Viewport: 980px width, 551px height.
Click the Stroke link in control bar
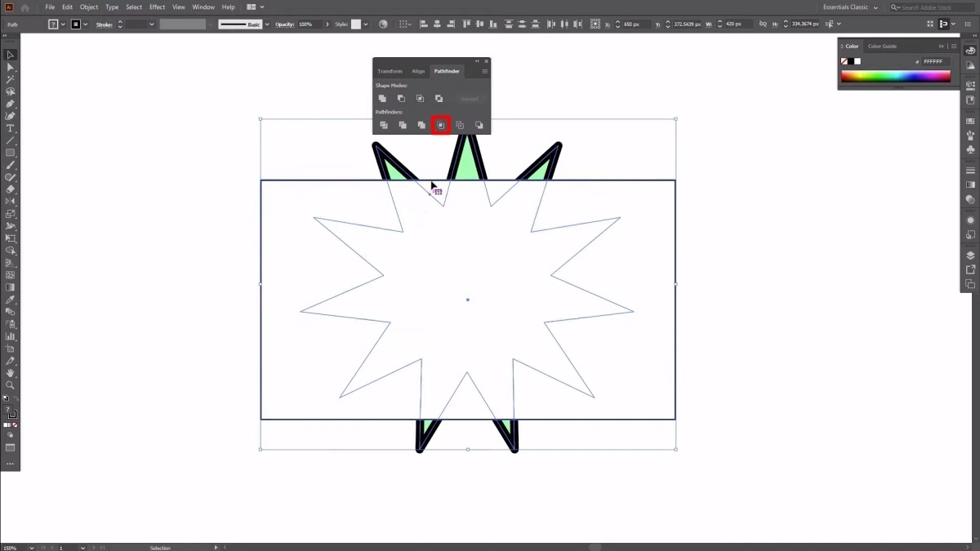(105, 24)
